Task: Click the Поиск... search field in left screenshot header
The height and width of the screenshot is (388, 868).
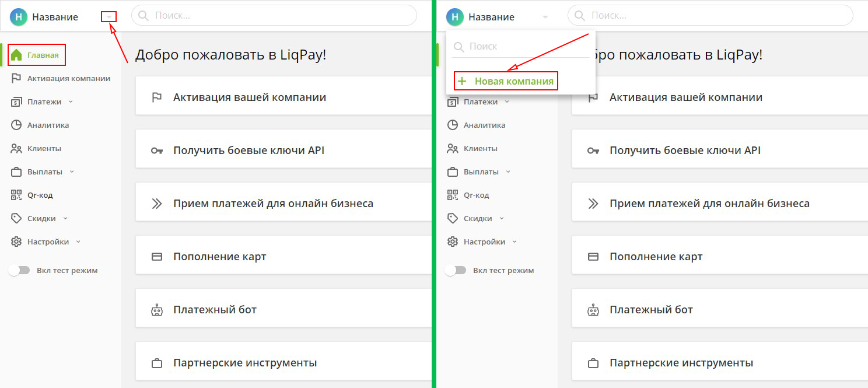Action: point(274,16)
